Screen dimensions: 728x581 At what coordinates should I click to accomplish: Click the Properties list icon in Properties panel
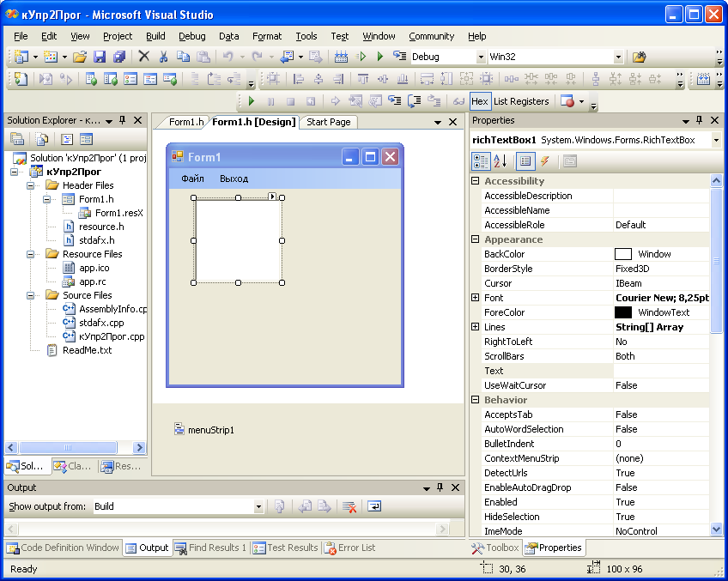click(x=525, y=161)
